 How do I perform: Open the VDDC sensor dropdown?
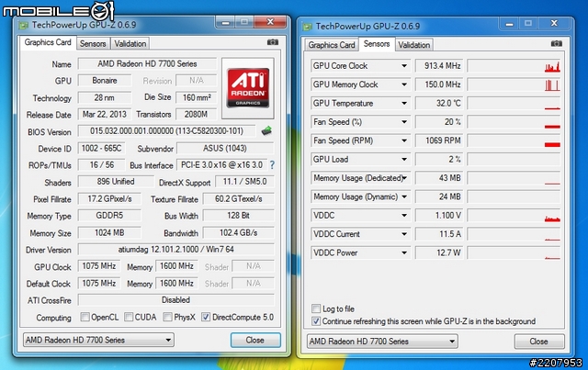404,216
